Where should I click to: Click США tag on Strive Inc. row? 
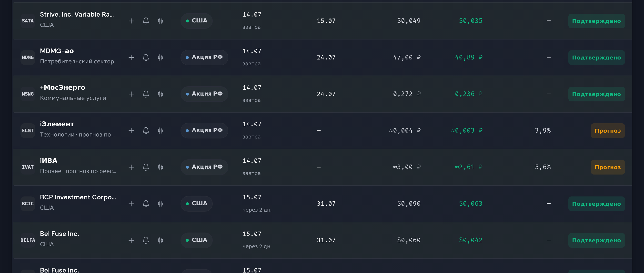click(x=197, y=21)
